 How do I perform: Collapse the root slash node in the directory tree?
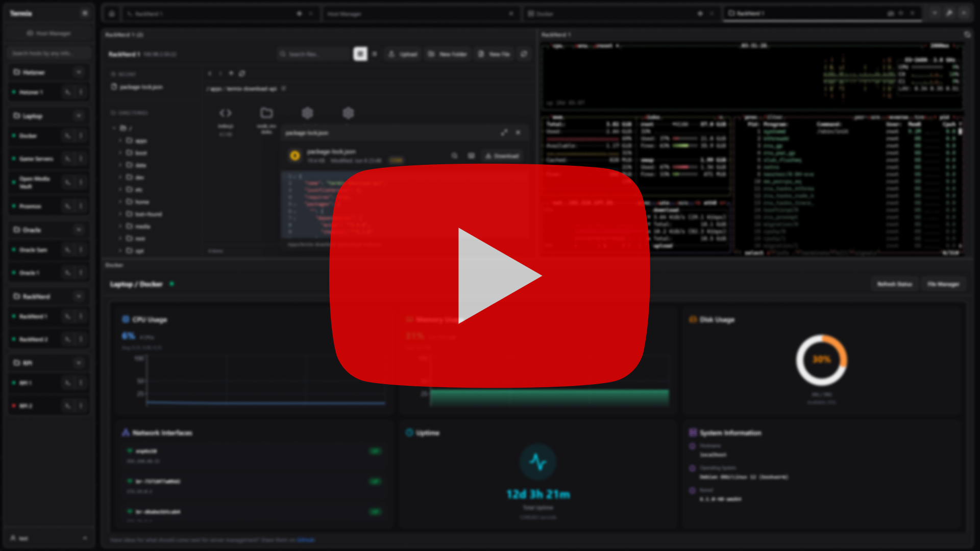(x=114, y=128)
